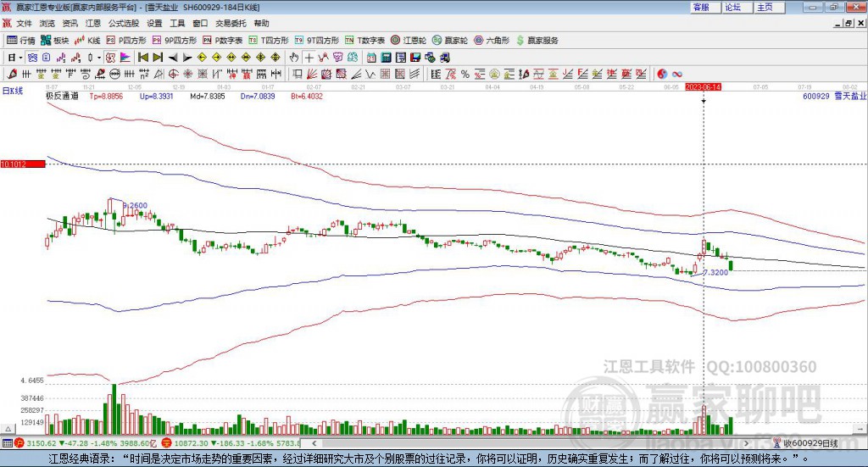
Task: Open the P数字表 tool
Action: pyautogui.click(x=223, y=41)
